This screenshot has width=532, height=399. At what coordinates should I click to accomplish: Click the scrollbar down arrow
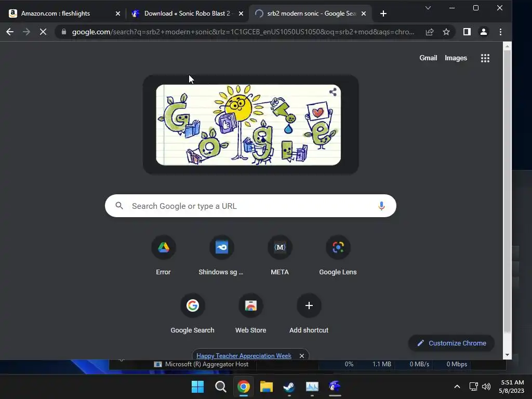point(507,355)
